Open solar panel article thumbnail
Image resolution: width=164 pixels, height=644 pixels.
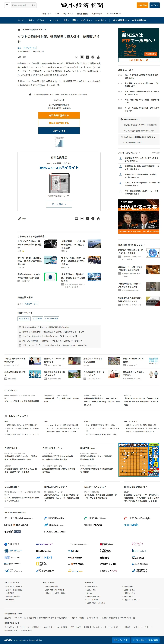click(x=94, y=243)
